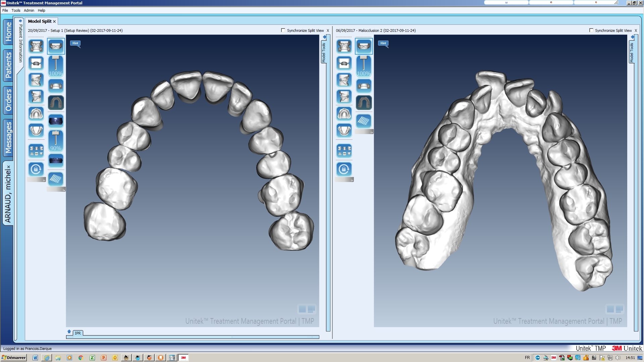Select right panel's lower arch only icon
The image size is (644, 362).
pyautogui.click(x=364, y=86)
